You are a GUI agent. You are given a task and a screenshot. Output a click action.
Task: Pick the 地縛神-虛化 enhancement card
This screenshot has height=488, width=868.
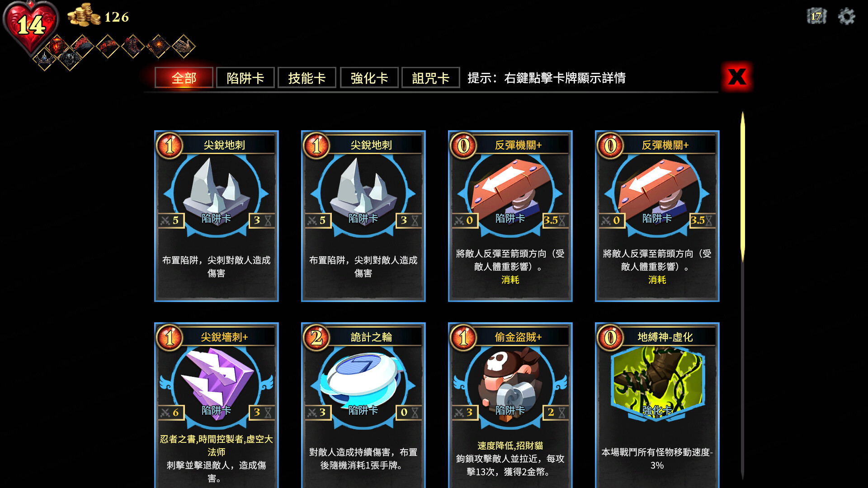[657, 405]
